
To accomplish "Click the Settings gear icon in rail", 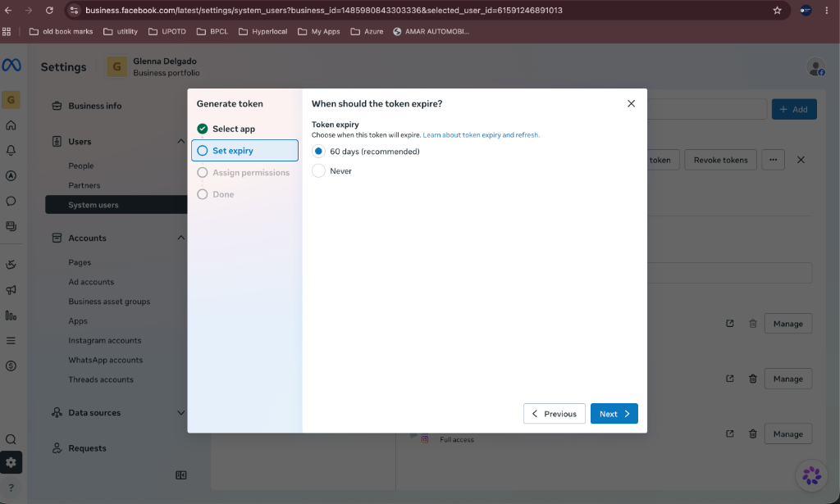I will pyautogui.click(x=11, y=463).
